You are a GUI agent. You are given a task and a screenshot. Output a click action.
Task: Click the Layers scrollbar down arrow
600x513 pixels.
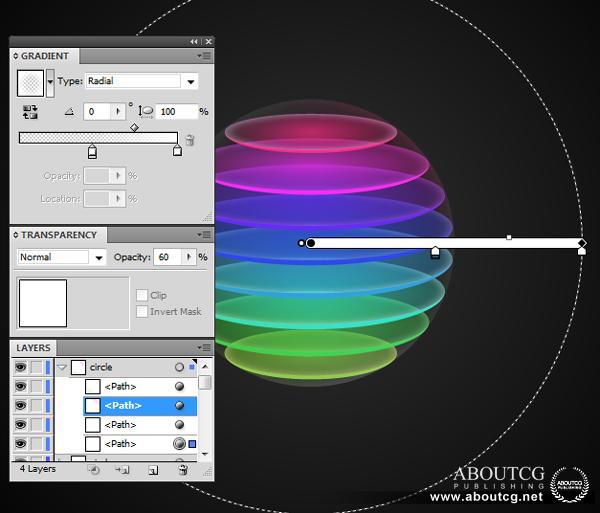(x=205, y=454)
